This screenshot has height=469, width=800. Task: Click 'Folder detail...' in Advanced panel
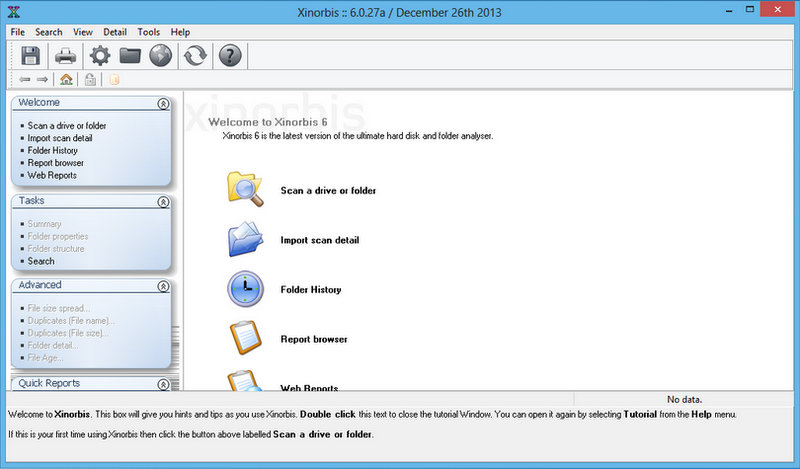[x=53, y=345]
